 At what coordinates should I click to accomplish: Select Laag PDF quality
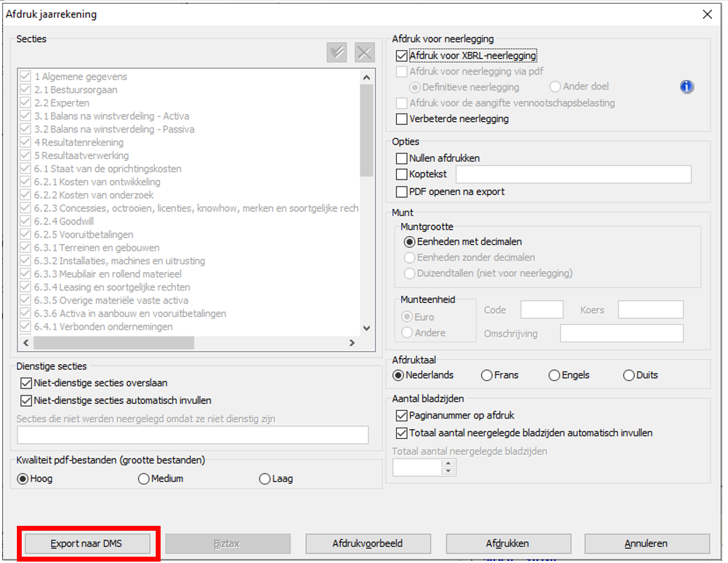[264, 479]
